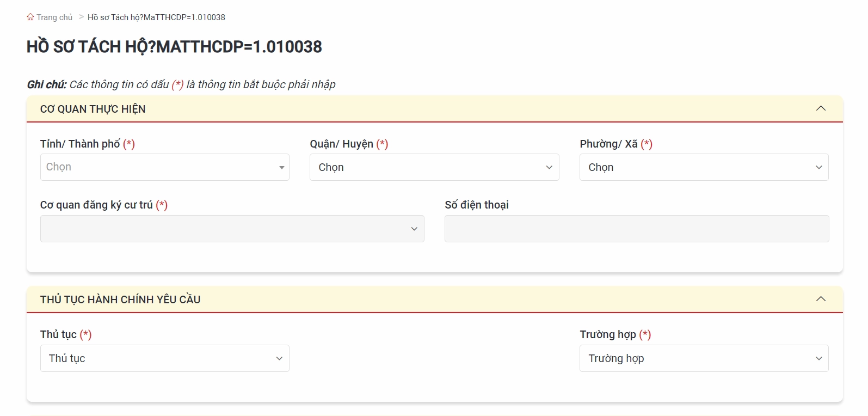Click the Trường hợp dropdown chevron arrow

818,359
